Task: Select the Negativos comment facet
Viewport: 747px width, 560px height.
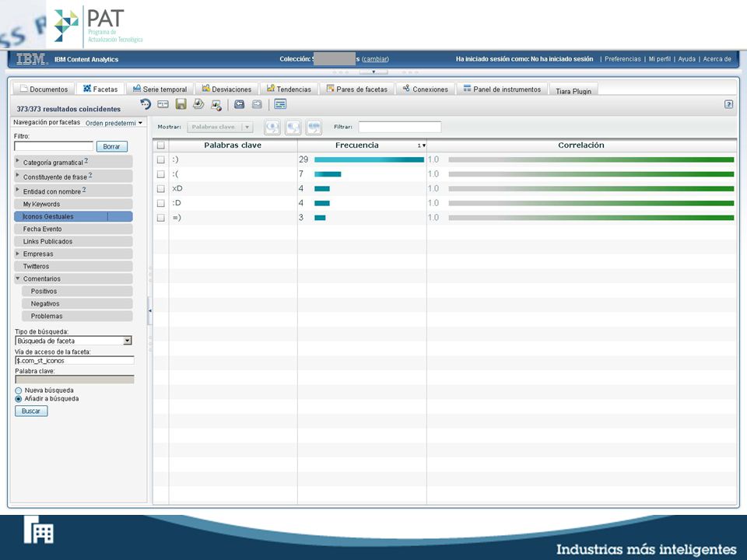Action: click(x=77, y=303)
